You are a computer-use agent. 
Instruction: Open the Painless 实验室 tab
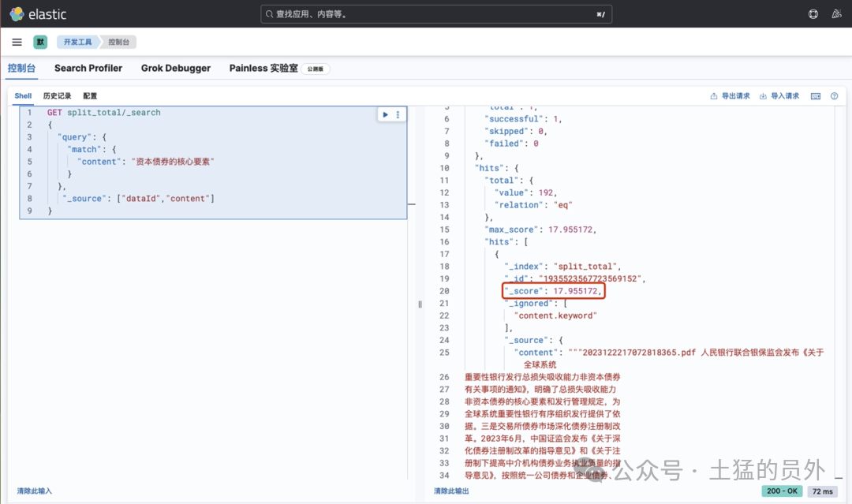tap(263, 68)
